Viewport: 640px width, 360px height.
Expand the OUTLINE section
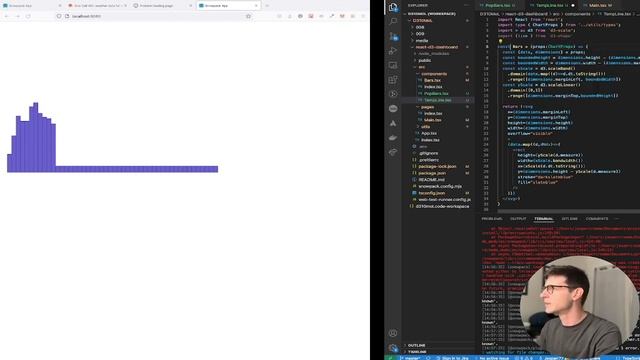[437, 345]
